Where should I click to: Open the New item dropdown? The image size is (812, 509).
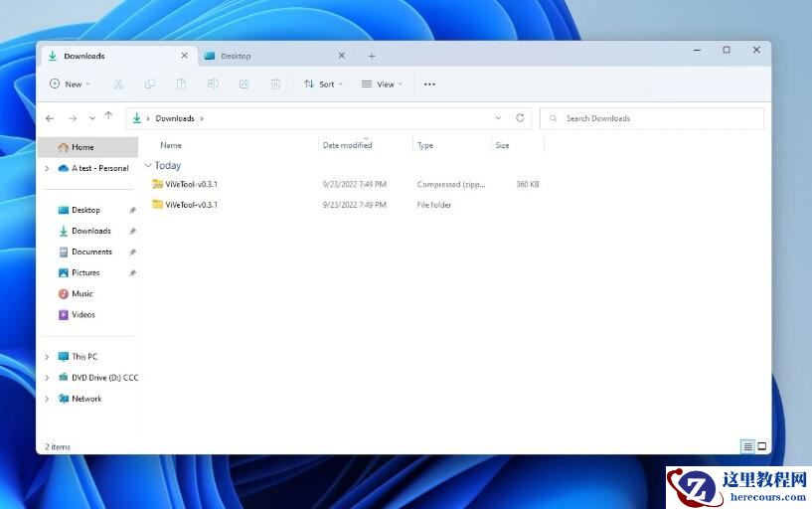click(x=70, y=84)
